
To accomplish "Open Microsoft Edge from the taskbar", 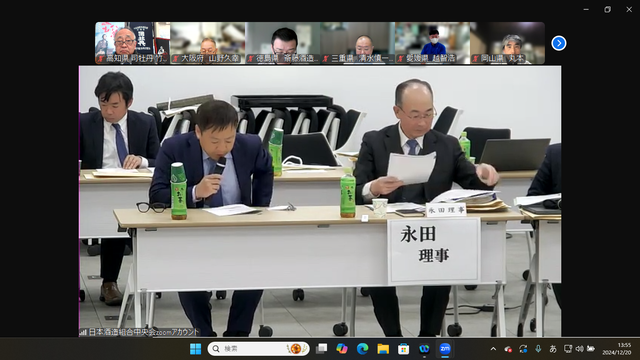I will (362, 349).
